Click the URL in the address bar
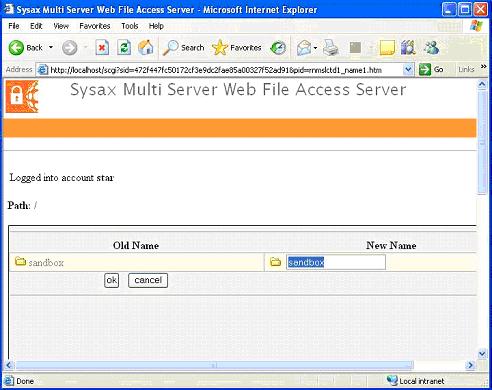The height and width of the screenshot is (390, 492). (x=216, y=70)
